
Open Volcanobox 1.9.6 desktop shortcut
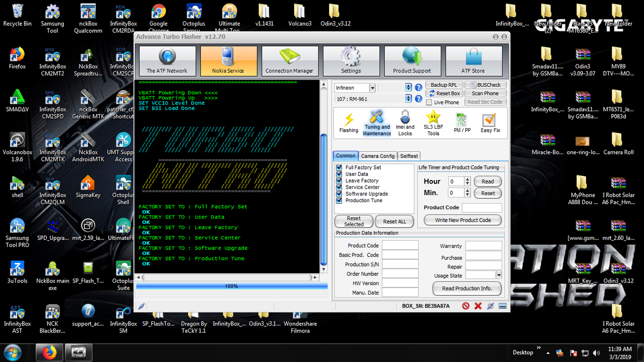click(18, 148)
